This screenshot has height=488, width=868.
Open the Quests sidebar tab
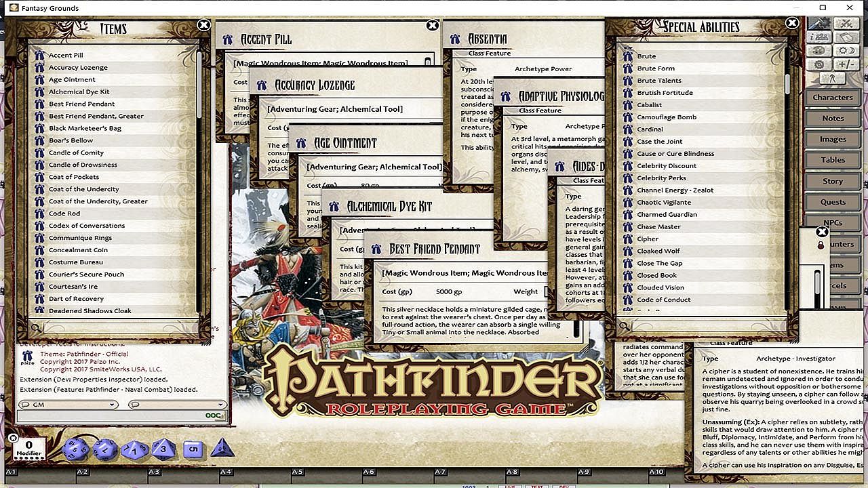tap(833, 202)
